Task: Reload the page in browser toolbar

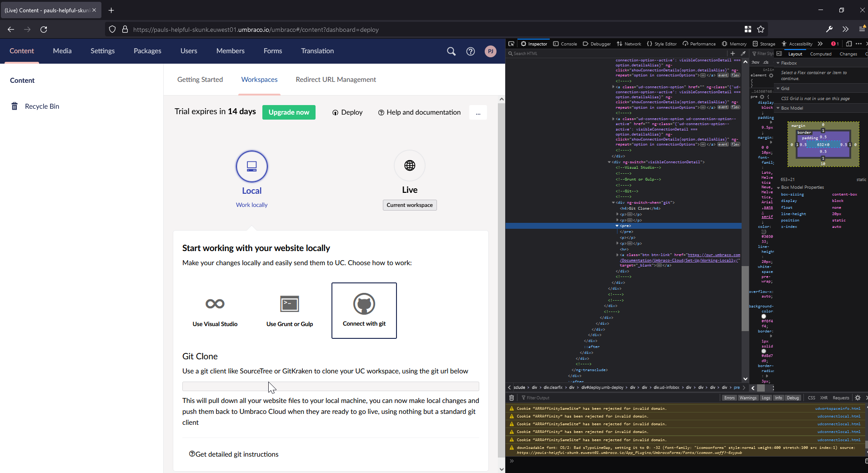Action: 44,30
